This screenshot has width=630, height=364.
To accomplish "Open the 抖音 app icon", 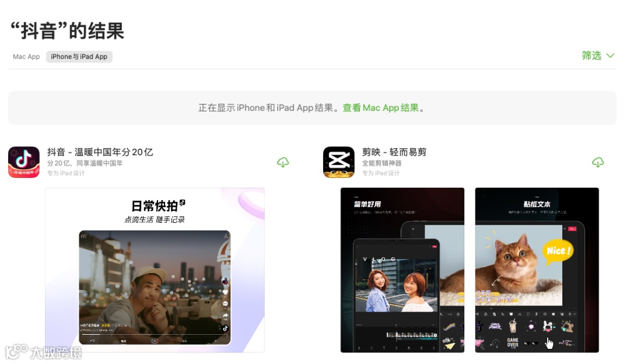I will click(x=24, y=162).
